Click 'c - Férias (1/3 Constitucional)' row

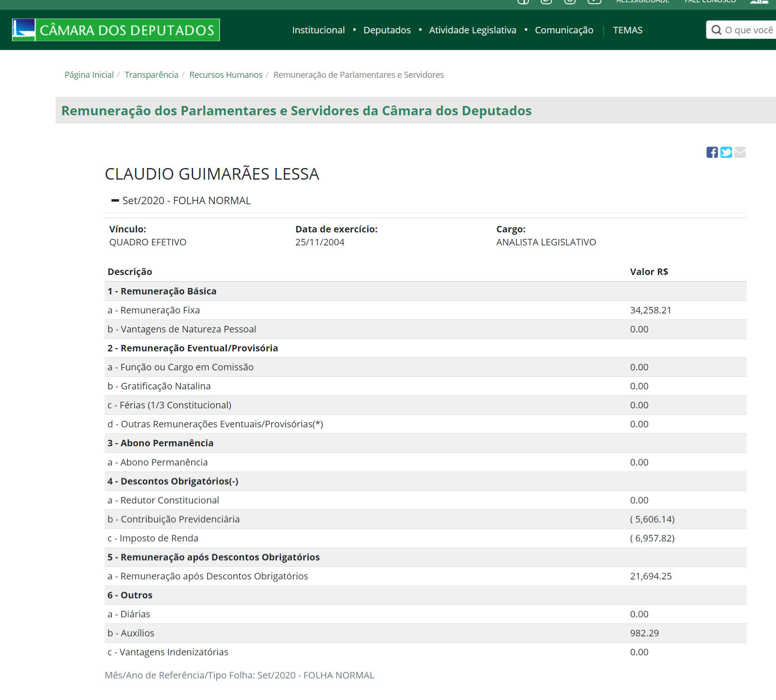pos(426,405)
